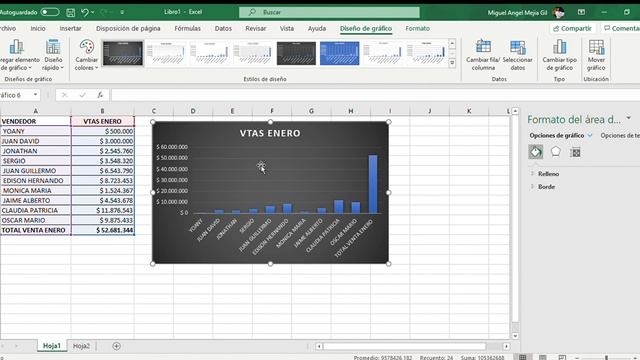Switch to Hoja2 sheet tab
The height and width of the screenshot is (360, 640).
click(x=81, y=346)
